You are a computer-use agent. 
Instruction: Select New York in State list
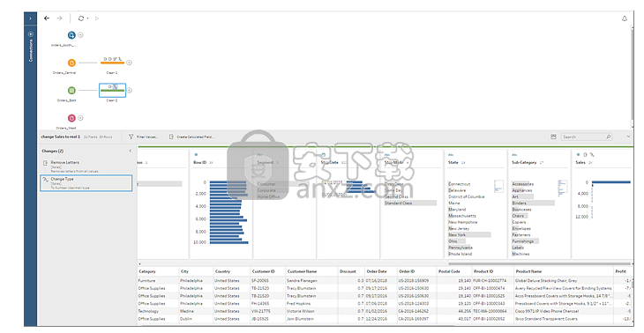coord(469,235)
